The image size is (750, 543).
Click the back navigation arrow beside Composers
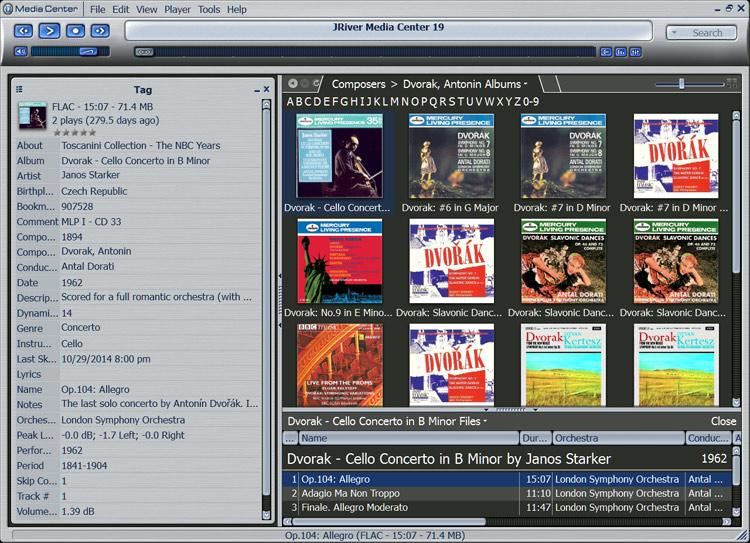click(x=292, y=84)
